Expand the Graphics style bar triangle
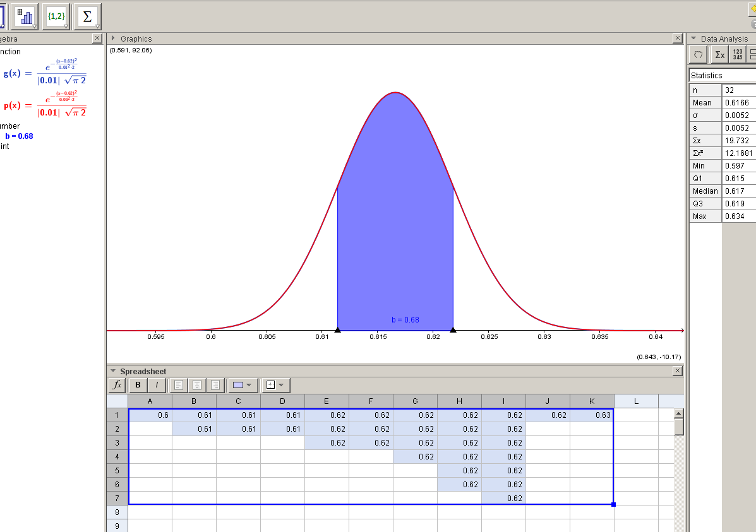The width and height of the screenshot is (756, 532). click(x=113, y=38)
